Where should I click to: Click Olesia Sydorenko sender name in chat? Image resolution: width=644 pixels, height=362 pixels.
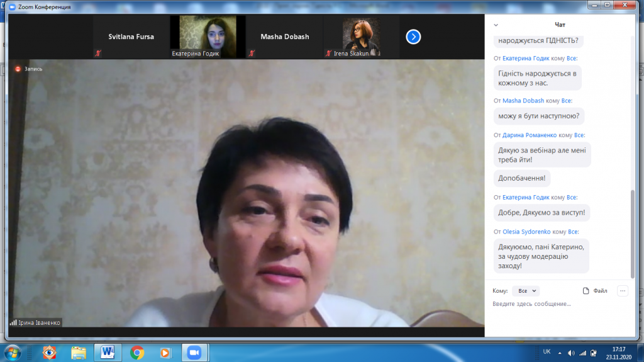pyautogui.click(x=526, y=232)
